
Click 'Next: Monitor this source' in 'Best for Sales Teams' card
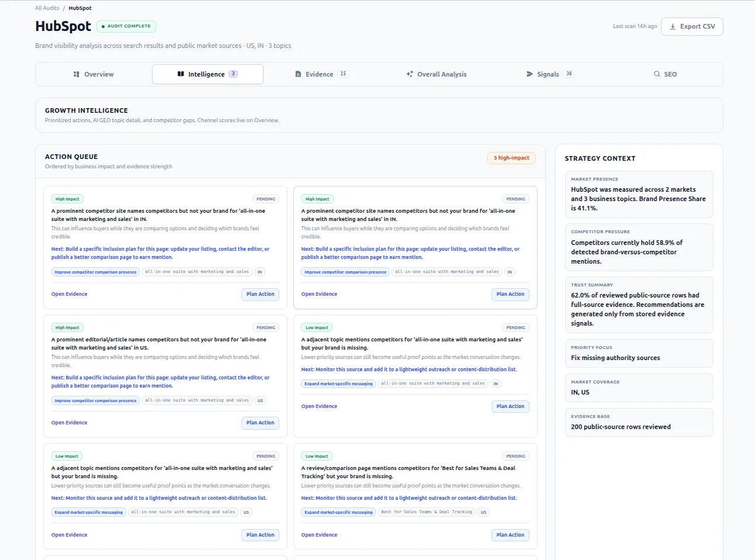(409, 498)
